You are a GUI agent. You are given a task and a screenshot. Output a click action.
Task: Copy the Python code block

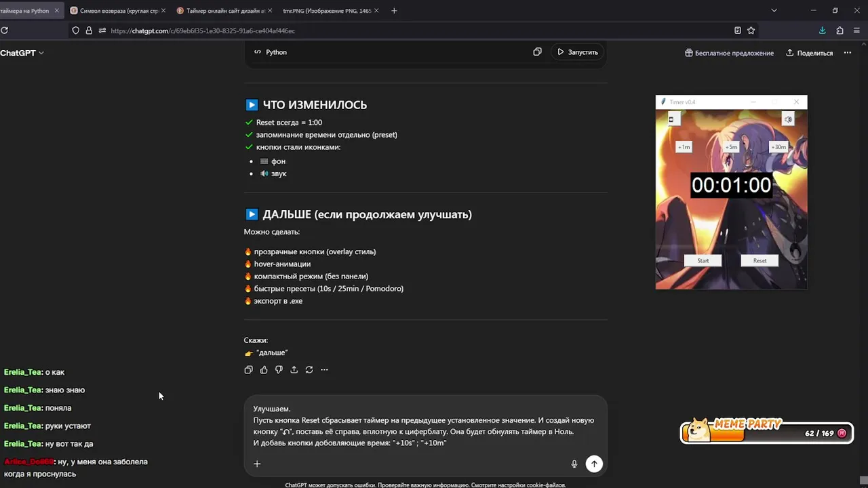[537, 52]
